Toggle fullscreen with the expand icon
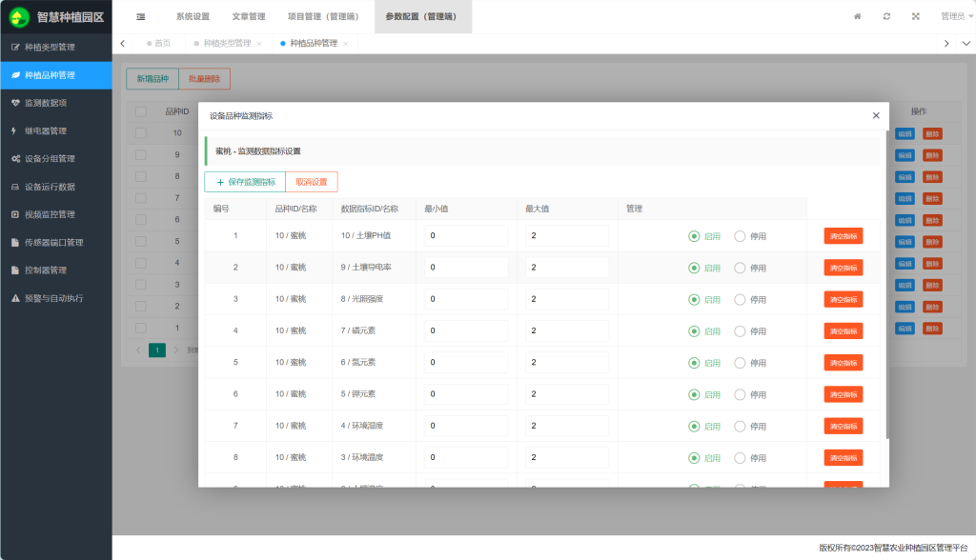Screen dimensions: 976x560 tap(916, 16)
